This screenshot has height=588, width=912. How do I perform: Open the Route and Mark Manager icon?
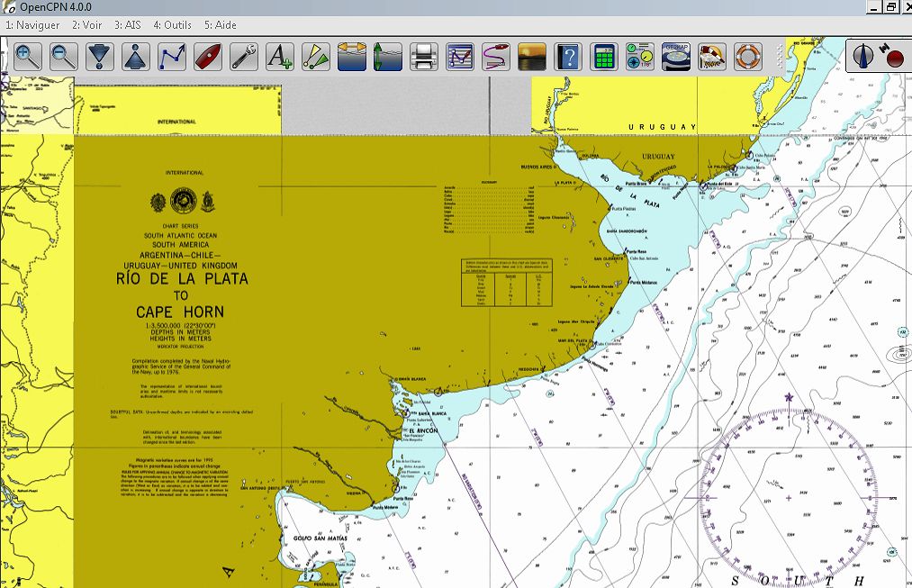coord(460,57)
